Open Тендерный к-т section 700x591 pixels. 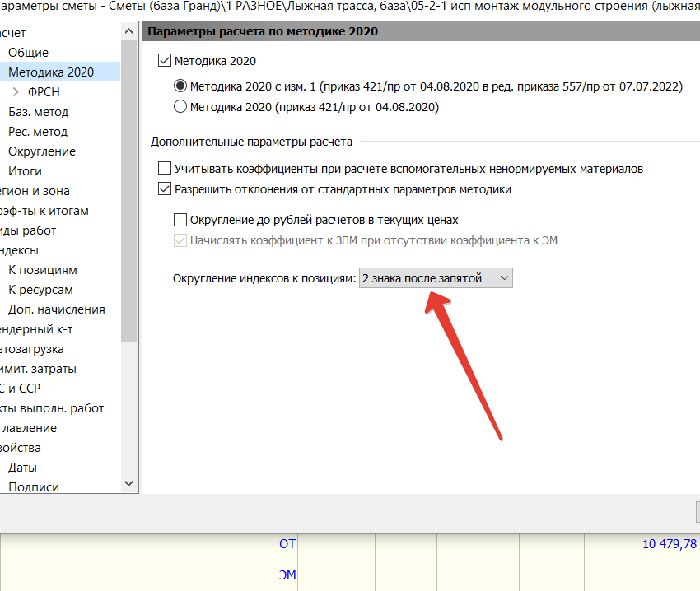pyautogui.click(x=36, y=329)
